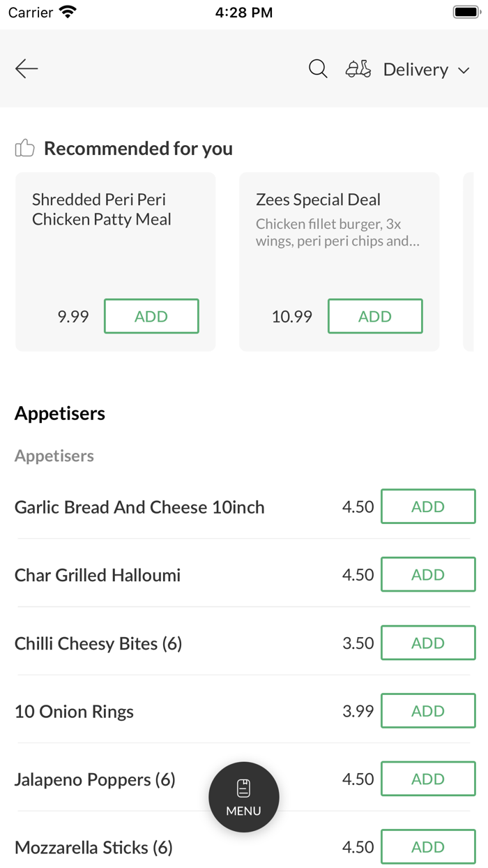Add Zees Special Deal to order

pyautogui.click(x=375, y=316)
